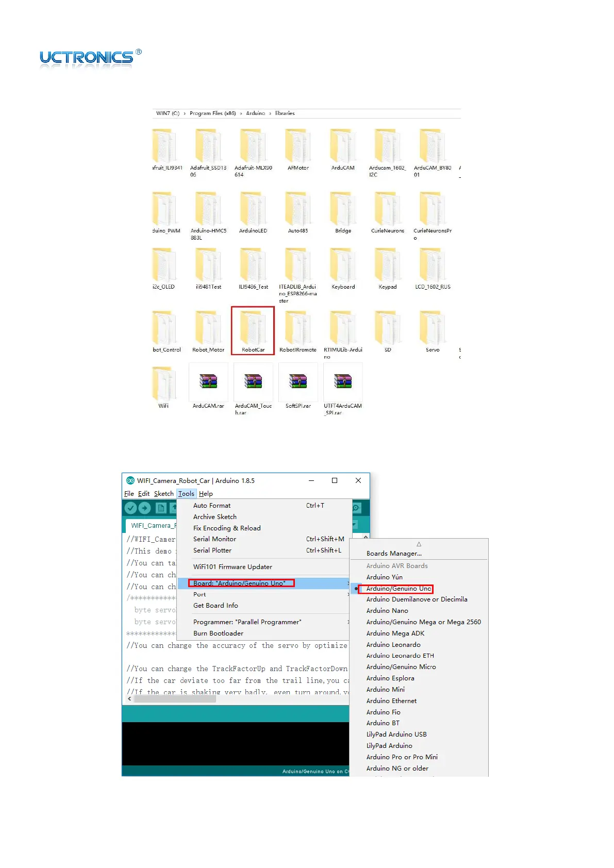Open Serial Plotter from Tools menu
614x868 pixels.
264,550
